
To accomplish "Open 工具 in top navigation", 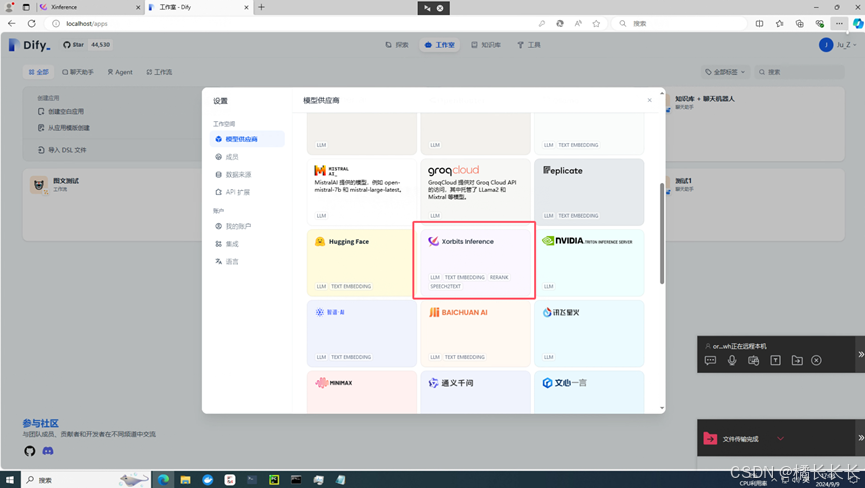I will point(528,45).
